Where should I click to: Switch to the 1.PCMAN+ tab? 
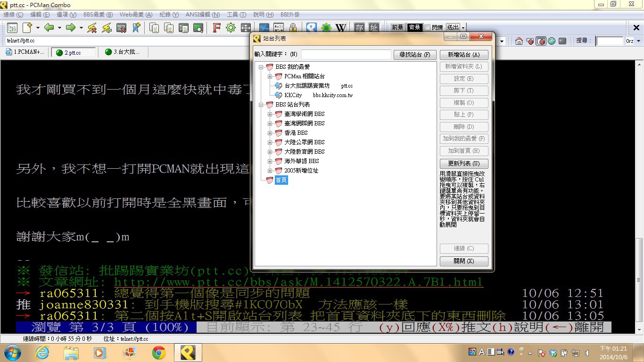[x=25, y=52]
